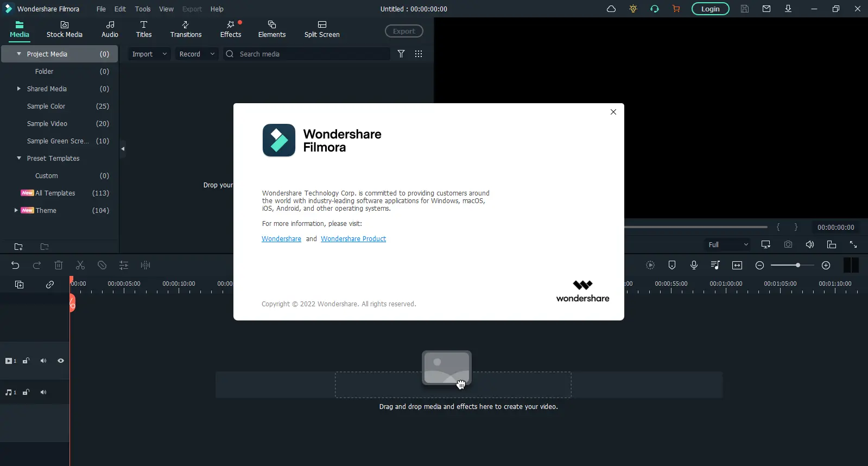Select the scissors split tool

tap(80, 265)
